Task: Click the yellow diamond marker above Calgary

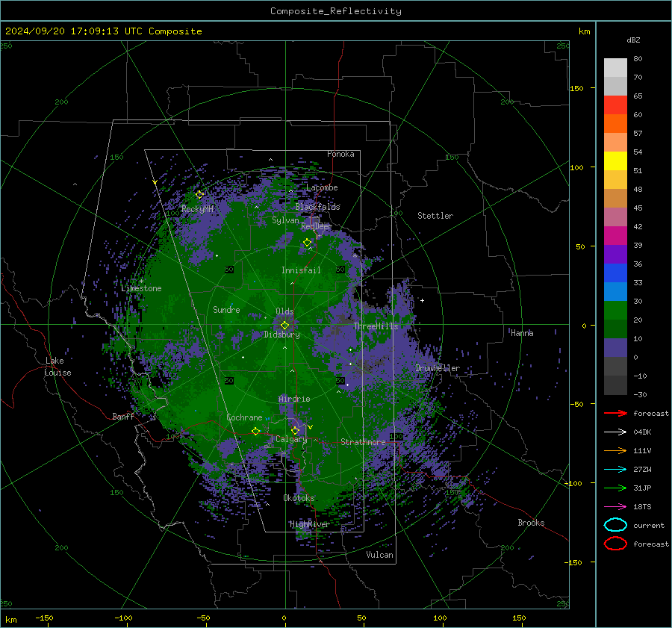Action: (295, 430)
